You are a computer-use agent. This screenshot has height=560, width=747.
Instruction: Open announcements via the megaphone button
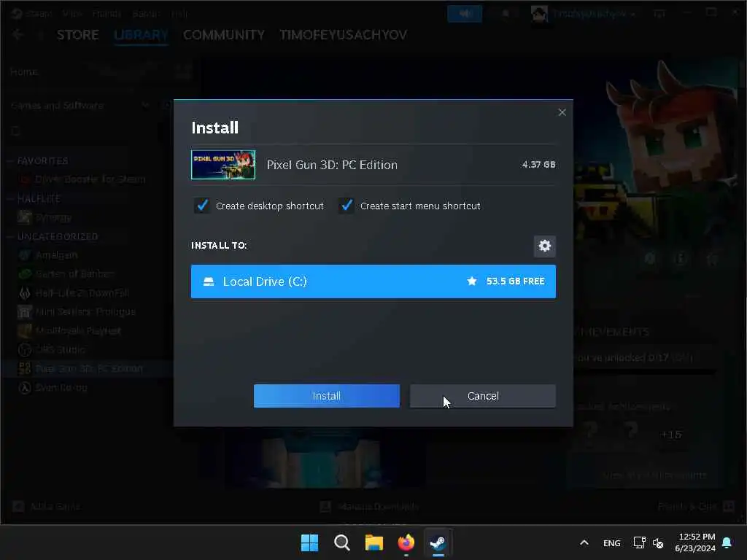point(465,14)
